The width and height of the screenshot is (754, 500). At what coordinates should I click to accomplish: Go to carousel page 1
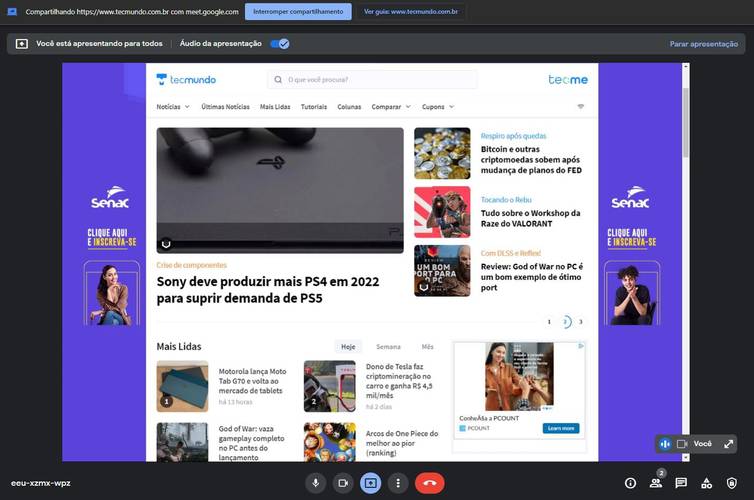549,322
